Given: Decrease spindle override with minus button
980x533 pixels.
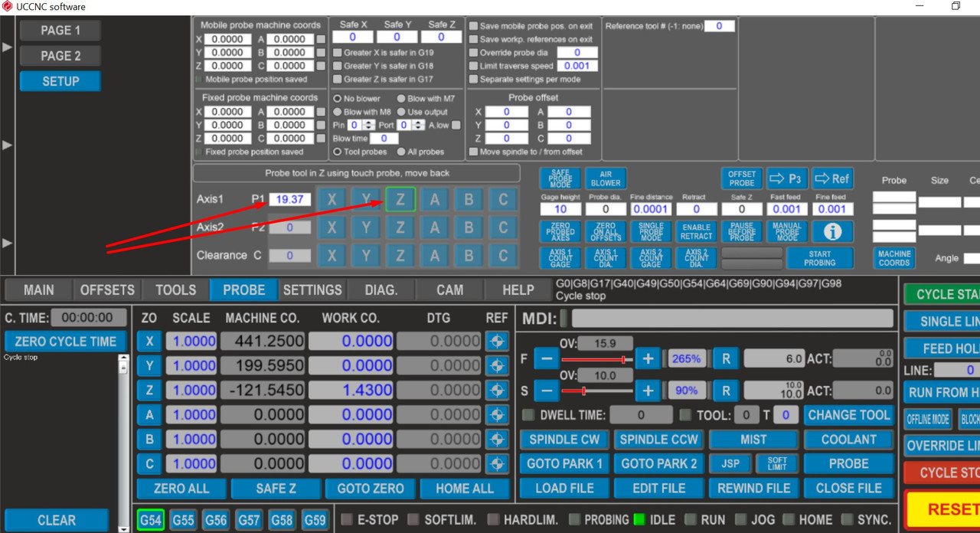Looking at the screenshot, I should pyautogui.click(x=546, y=391).
